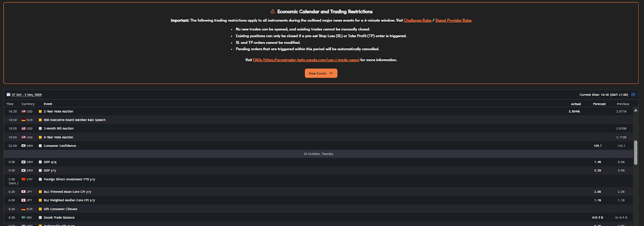Click the white impact marker for 3-Month Bill Auction
Image resolution: width=644 pixels, height=226 pixels.
tap(40, 129)
